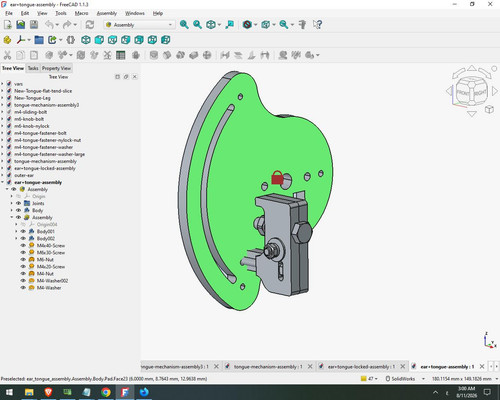Select the outer-ear document in tree
This screenshot has width=500, height=400.
[24, 175]
